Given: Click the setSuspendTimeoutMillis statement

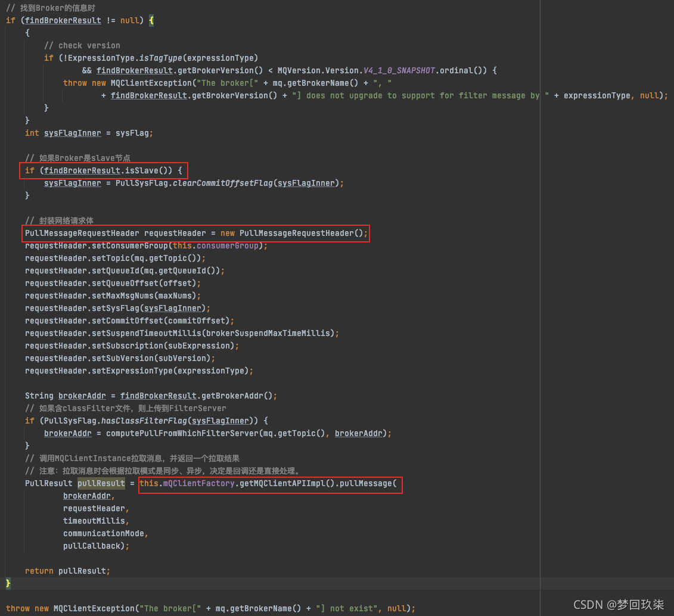Looking at the screenshot, I should point(182,333).
